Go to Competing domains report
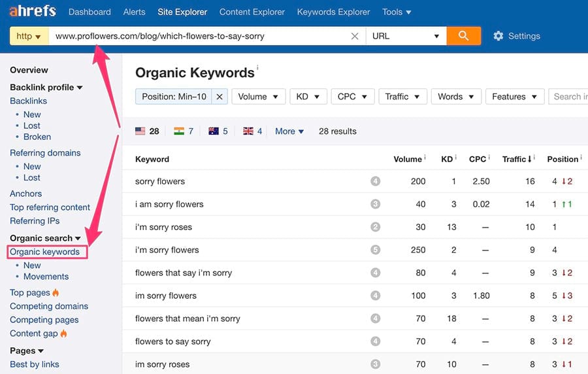588x374 pixels. pyautogui.click(x=49, y=306)
